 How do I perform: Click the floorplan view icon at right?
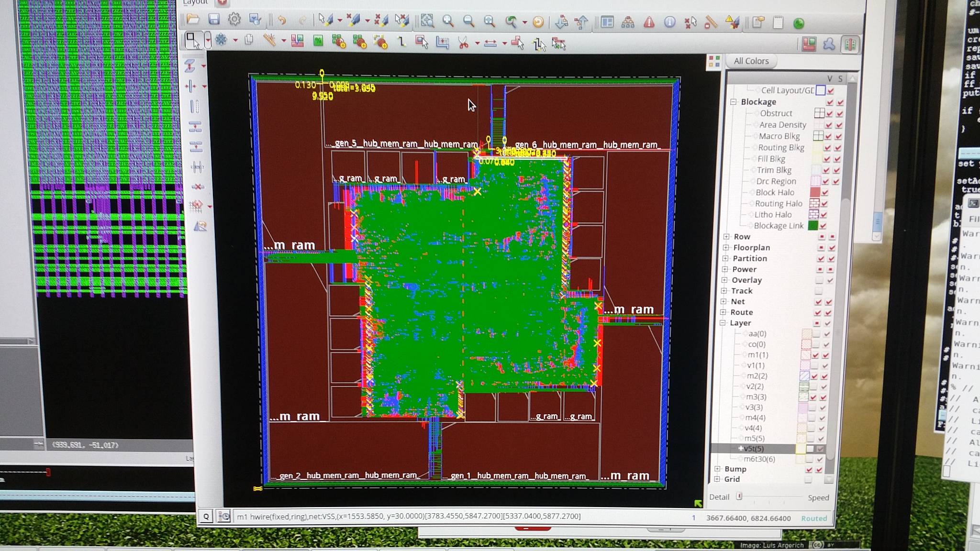point(809,44)
